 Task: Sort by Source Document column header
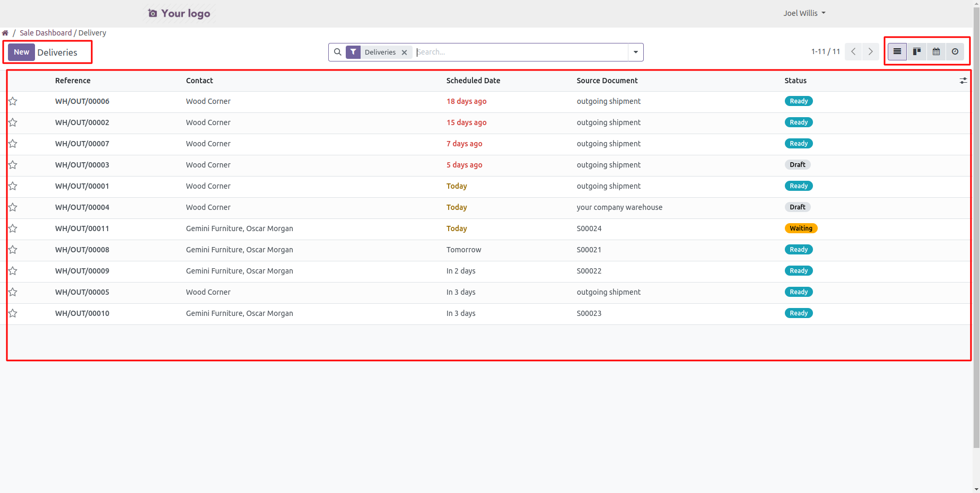(607, 81)
